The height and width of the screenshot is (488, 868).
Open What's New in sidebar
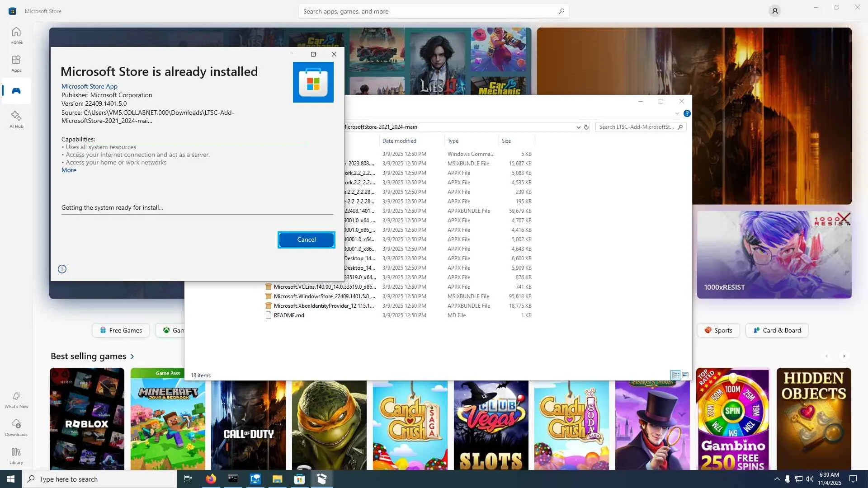click(x=16, y=400)
